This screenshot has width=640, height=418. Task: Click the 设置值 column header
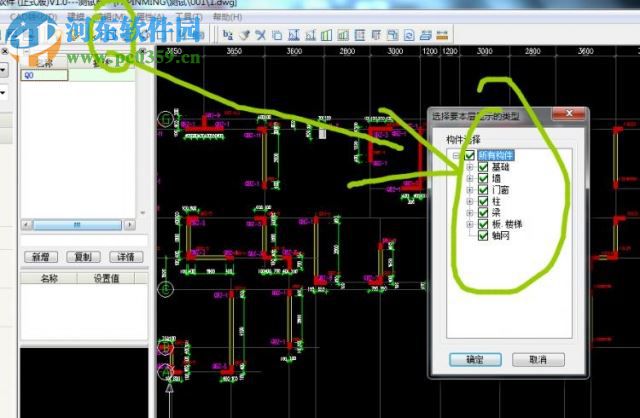pyautogui.click(x=106, y=278)
